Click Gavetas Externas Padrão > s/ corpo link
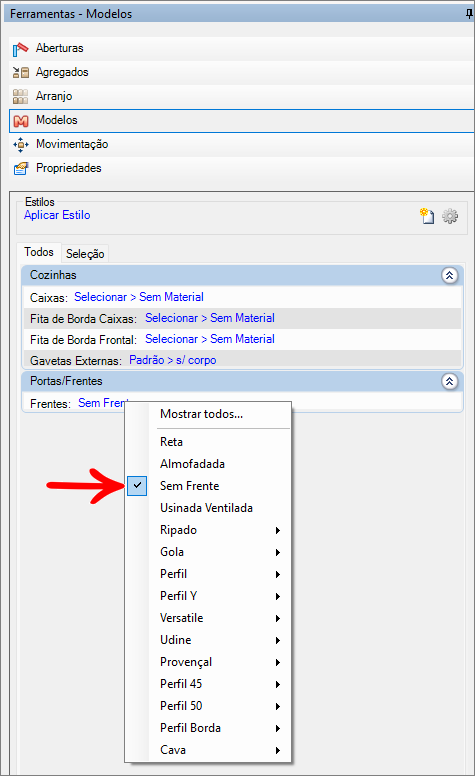Screen dimensions: 475x776 pos(173,360)
